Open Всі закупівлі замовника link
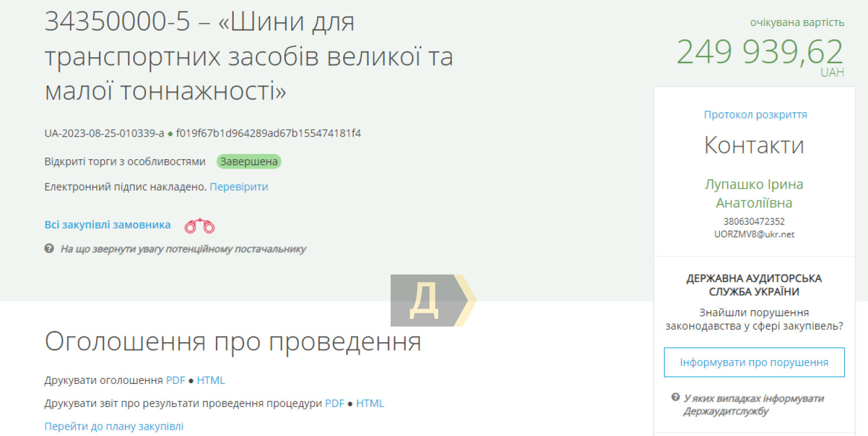Screen dimensions: 868x436 pyautogui.click(x=108, y=225)
